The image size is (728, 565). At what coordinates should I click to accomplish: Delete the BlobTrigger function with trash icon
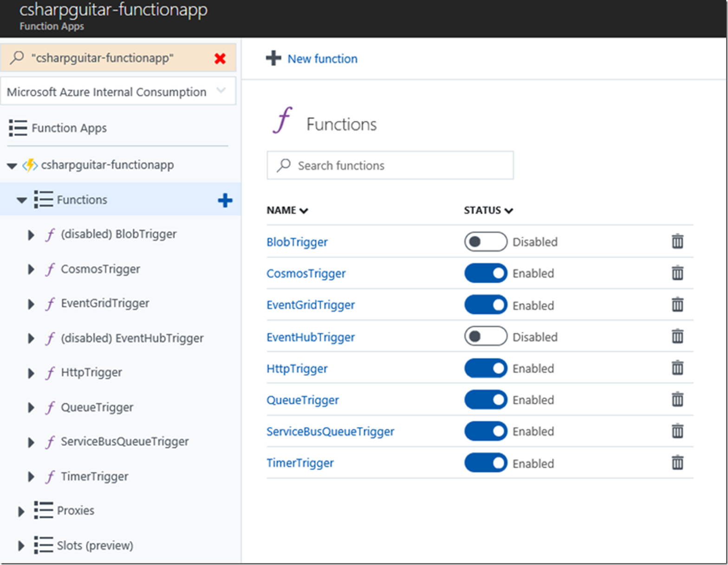click(677, 241)
